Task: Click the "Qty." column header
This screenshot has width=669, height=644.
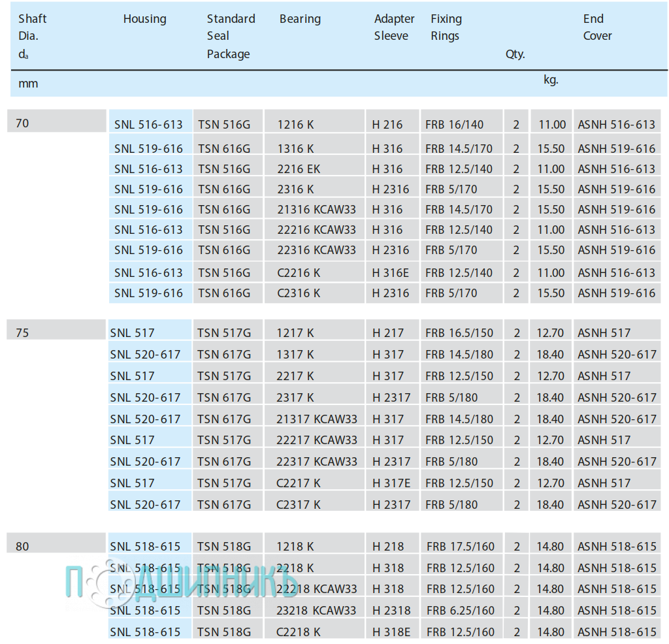Action: pos(515,54)
